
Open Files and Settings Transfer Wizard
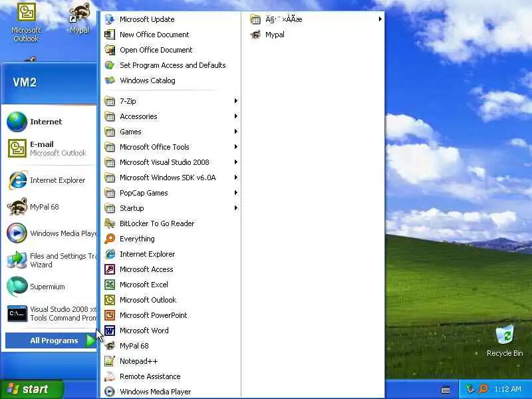[x=51, y=260]
